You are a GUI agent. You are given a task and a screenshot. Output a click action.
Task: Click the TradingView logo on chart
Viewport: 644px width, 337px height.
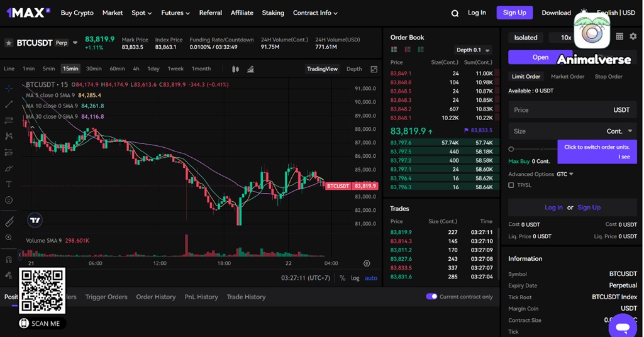point(35,221)
